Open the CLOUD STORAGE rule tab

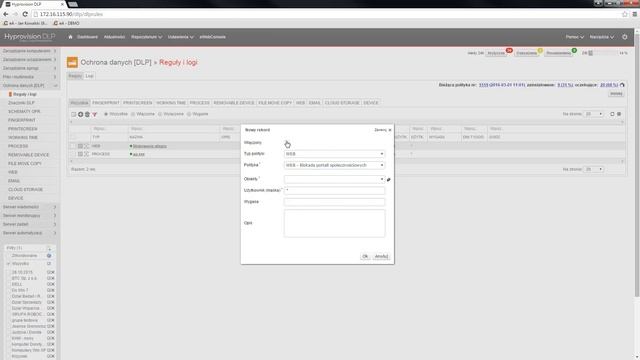(x=342, y=103)
